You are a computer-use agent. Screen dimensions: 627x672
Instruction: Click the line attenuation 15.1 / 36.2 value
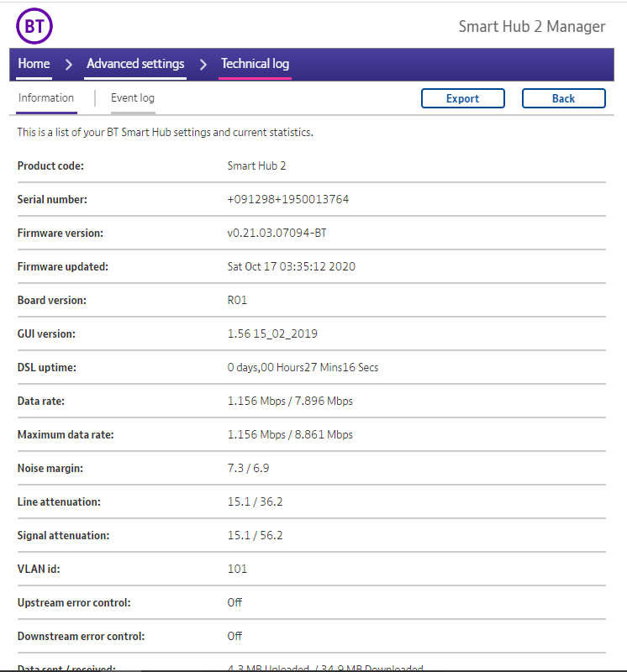pos(255,501)
